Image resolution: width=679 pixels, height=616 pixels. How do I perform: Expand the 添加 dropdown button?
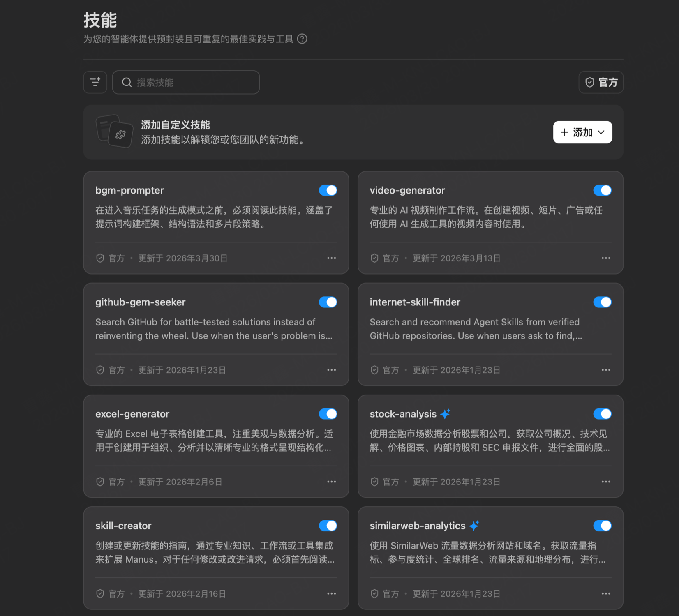582,132
